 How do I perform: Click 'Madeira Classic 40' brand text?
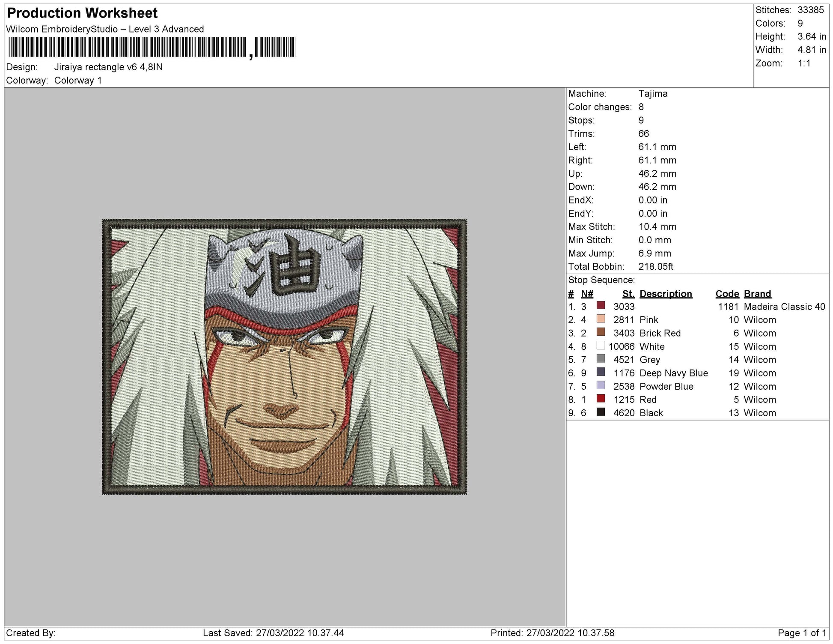pyautogui.click(x=784, y=307)
